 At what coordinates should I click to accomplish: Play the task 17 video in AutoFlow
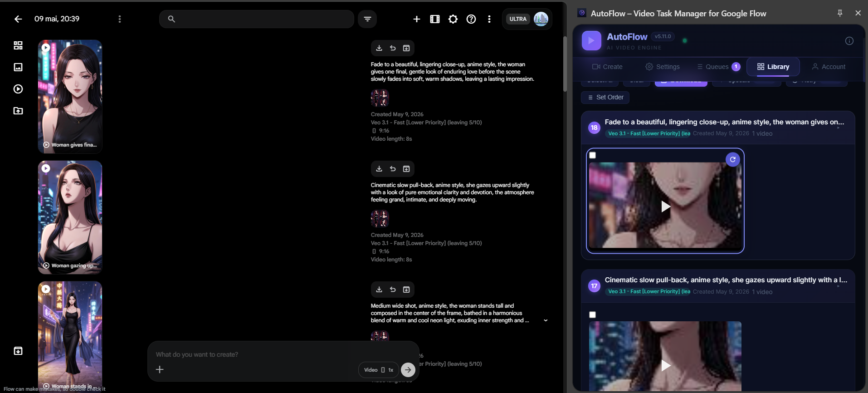(665, 365)
